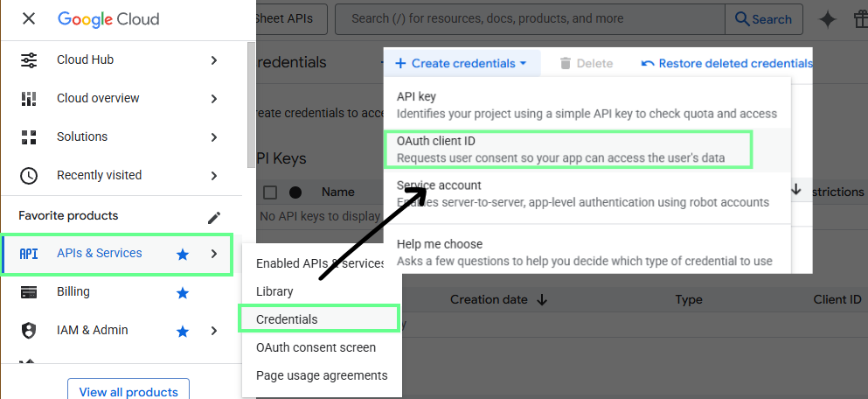Click the navigation menu scrollbar
Image resolution: width=868 pixels, height=399 pixels.
point(251,105)
